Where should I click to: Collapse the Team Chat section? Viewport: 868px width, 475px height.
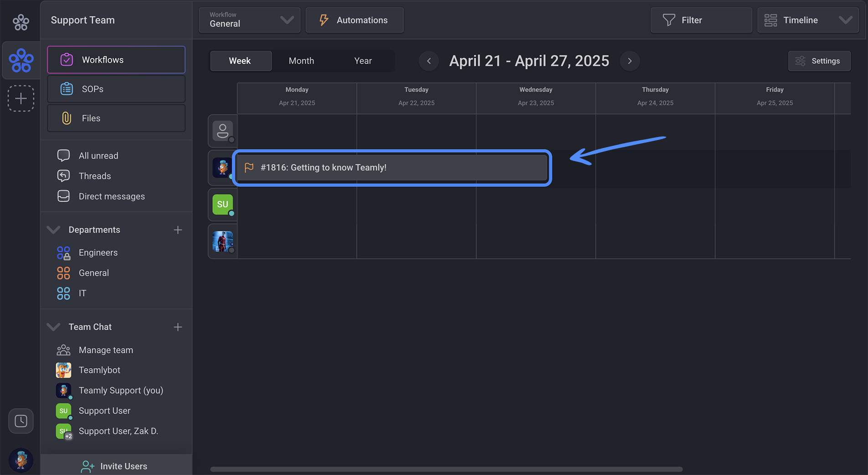pos(54,327)
